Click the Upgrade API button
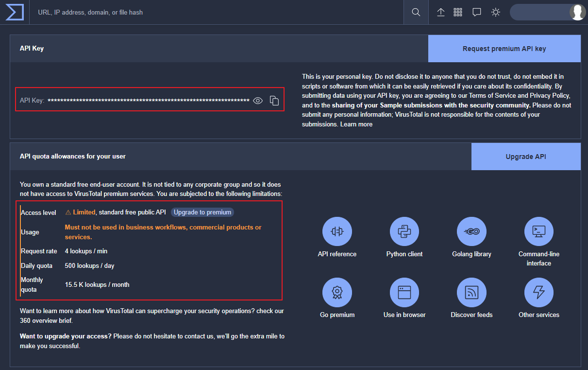This screenshot has width=588, height=370. (x=526, y=157)
